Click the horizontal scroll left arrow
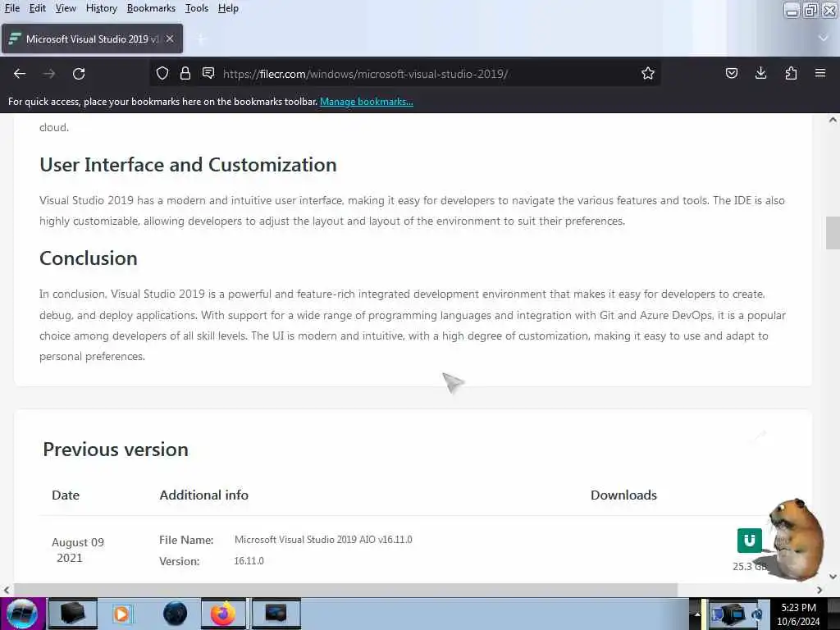The height and width of the screenshot is (630, 840). pos(6,589)
